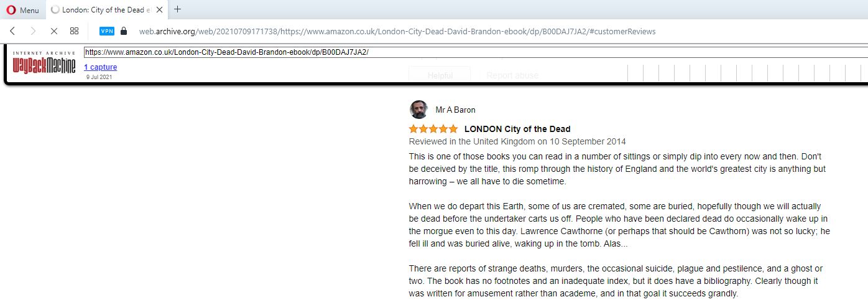The width and height of the screenshot is (868, 302).
Task: Go back to previous page
Action: pyautogui.click(x=12, y=31)
